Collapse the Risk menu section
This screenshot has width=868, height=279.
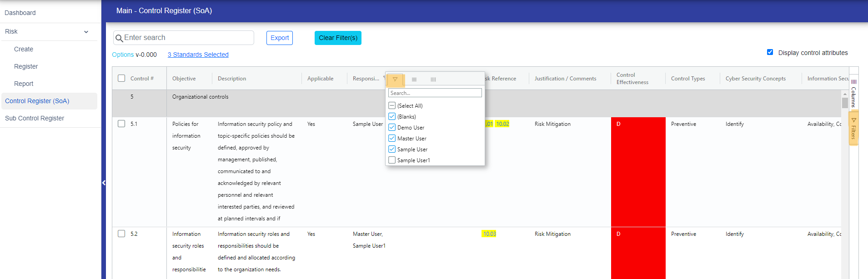coord(86,32)
